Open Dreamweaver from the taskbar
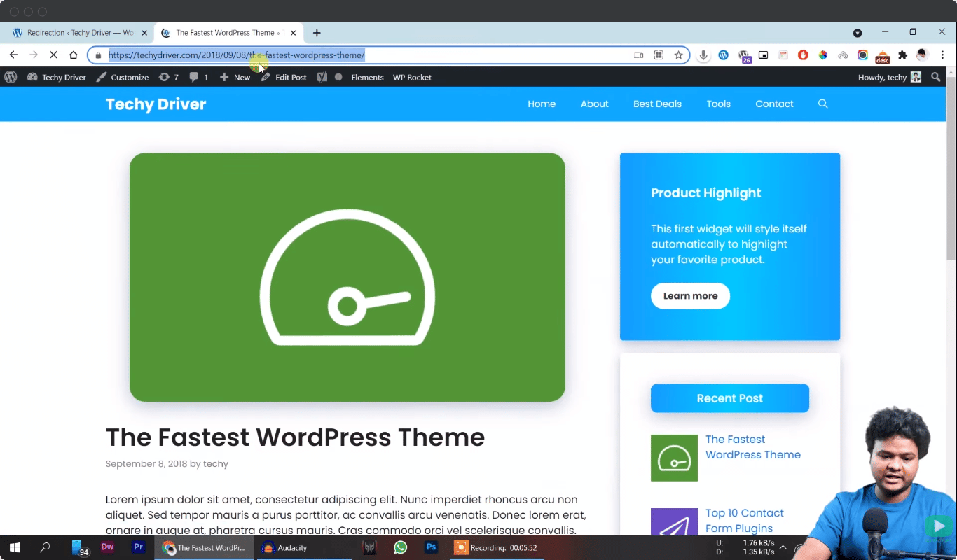The image size is (957, 560). (107, 547)
